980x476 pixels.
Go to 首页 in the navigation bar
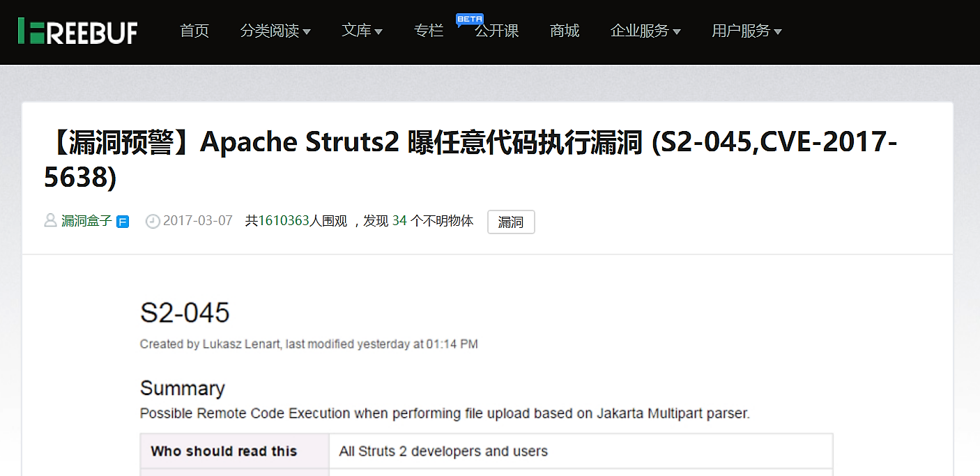[x=194, y=31]
